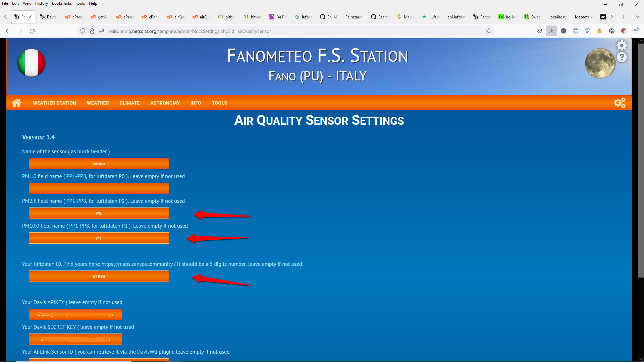Click the luftdaten ID field containing 57993

click(99, 276)
